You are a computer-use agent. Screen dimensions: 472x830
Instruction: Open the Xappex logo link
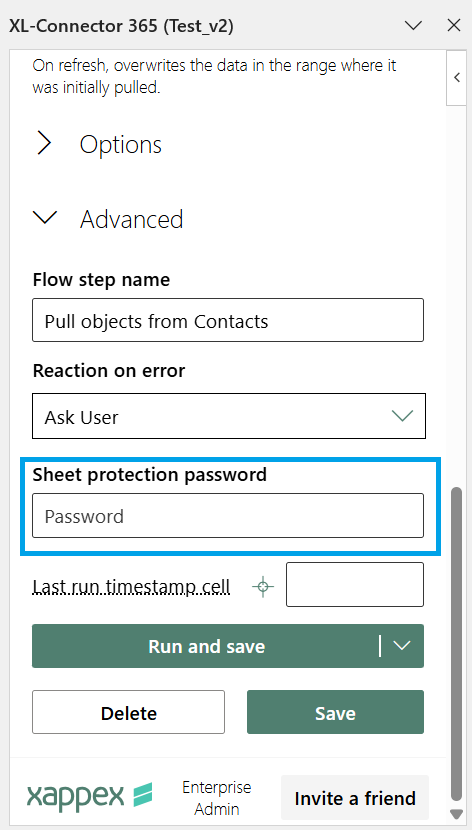click(90, 795)
